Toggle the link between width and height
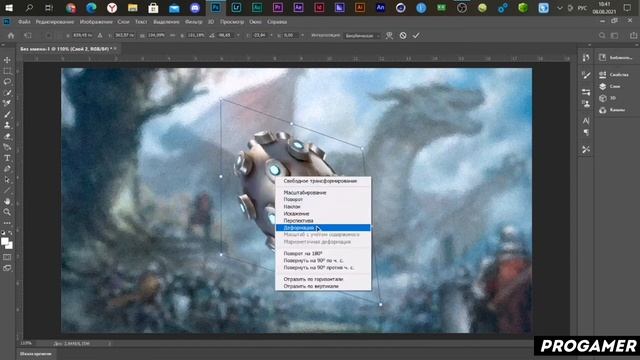The image size is (640, 360). 172,36
